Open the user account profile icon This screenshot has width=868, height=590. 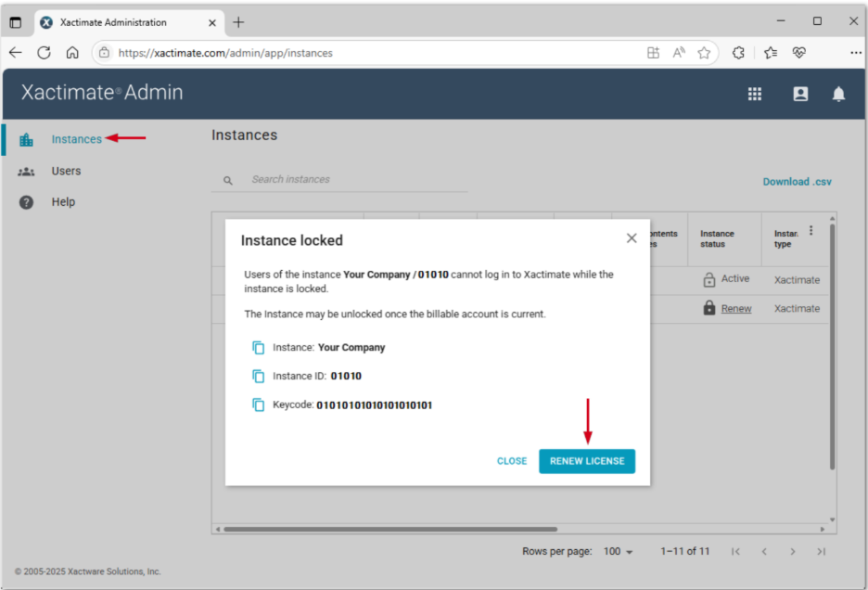click(x=800, y=95)
